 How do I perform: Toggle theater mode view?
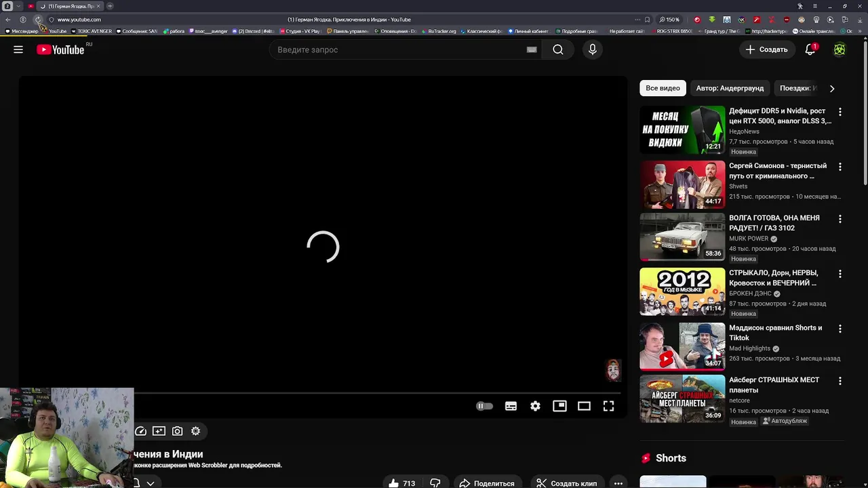[x=584, y=406]
